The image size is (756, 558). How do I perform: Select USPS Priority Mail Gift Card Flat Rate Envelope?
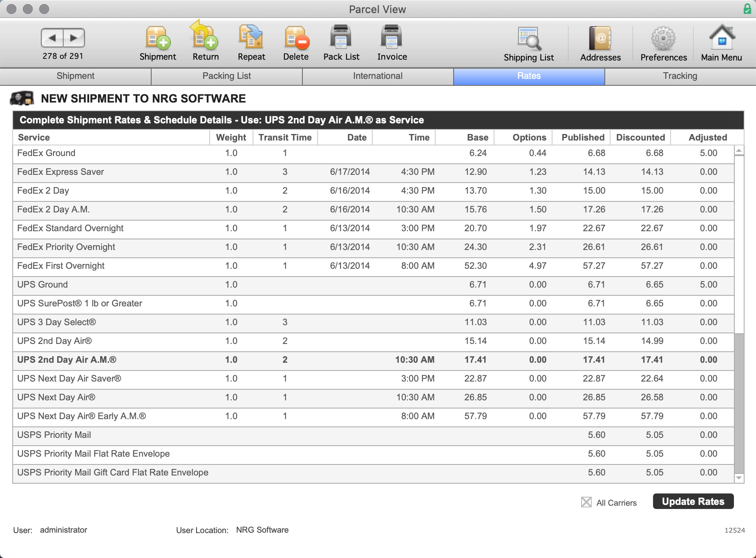point(374,473)
